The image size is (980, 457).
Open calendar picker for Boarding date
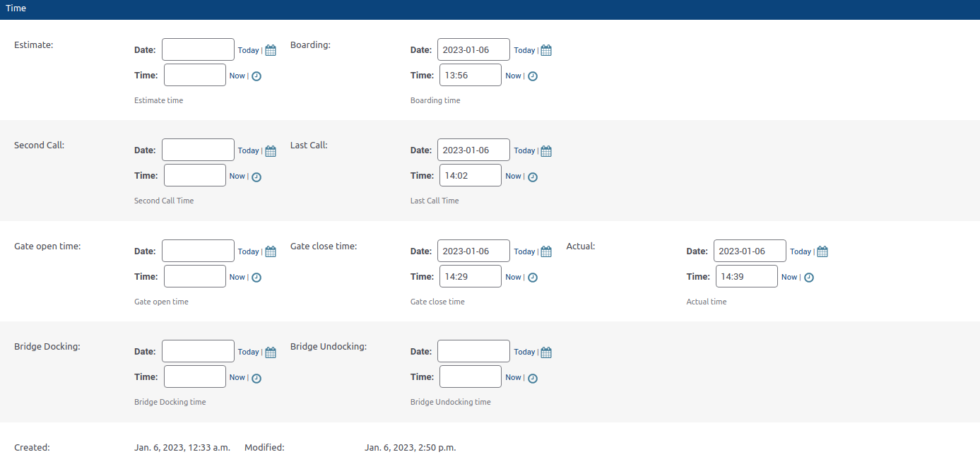click(546, 50)
